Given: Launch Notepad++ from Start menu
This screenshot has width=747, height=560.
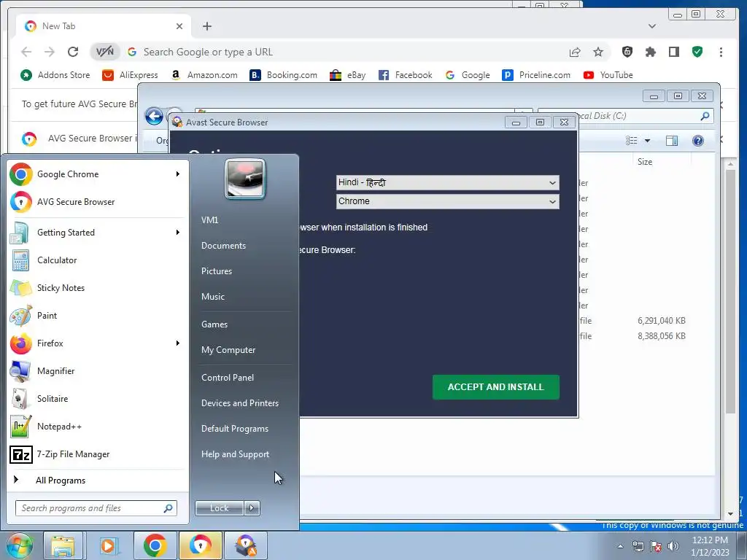Looking at the screenshot, I should (98, 426).
